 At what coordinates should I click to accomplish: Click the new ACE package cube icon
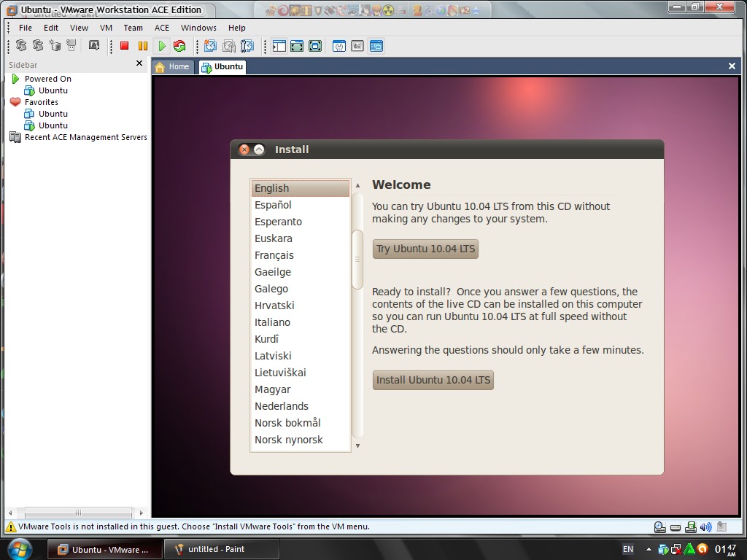(x=55, y=46)
